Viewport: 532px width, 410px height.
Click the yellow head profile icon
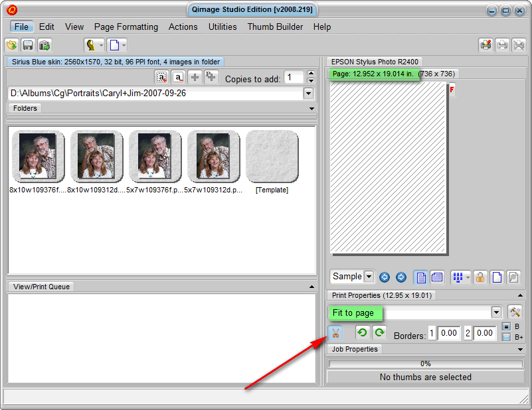click(91, 45)
